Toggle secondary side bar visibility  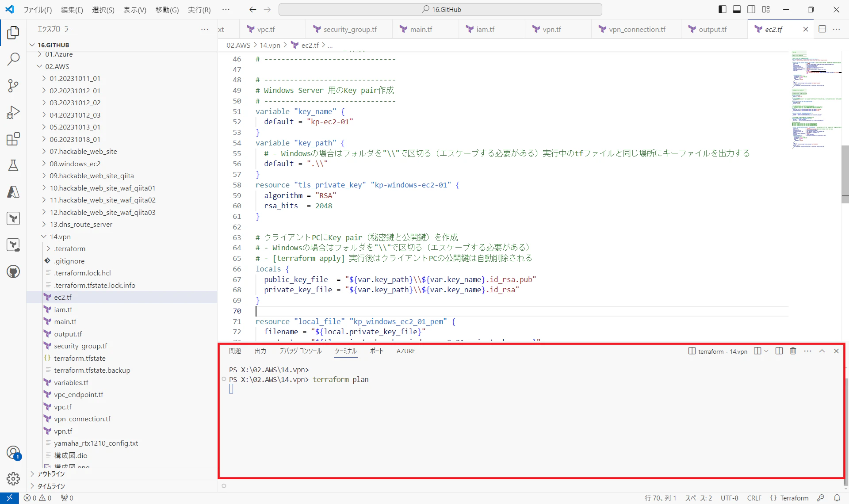751,9
